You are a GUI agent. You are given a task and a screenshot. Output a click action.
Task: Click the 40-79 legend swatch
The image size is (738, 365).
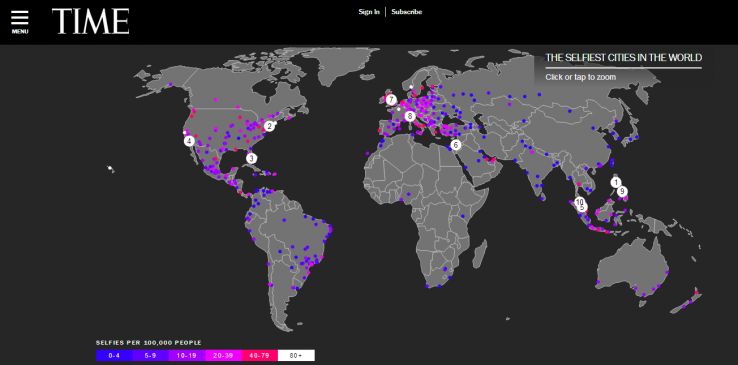[260, 356]
